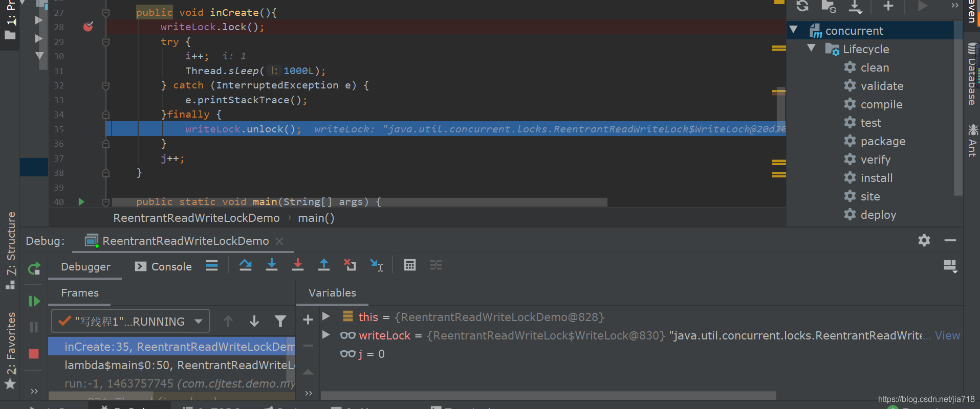Expand more debug toolbar items chevron

(34, 391)
